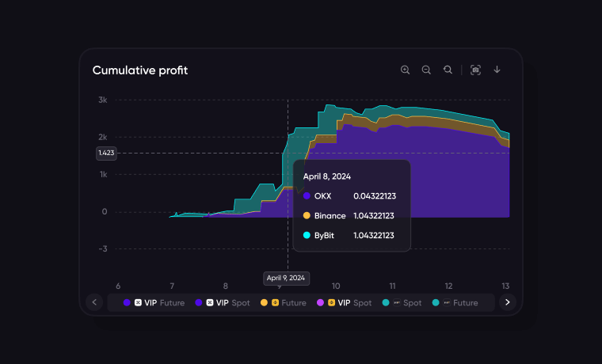
Task: Click the zoom out magnifier icon
Action: [426, 70]
